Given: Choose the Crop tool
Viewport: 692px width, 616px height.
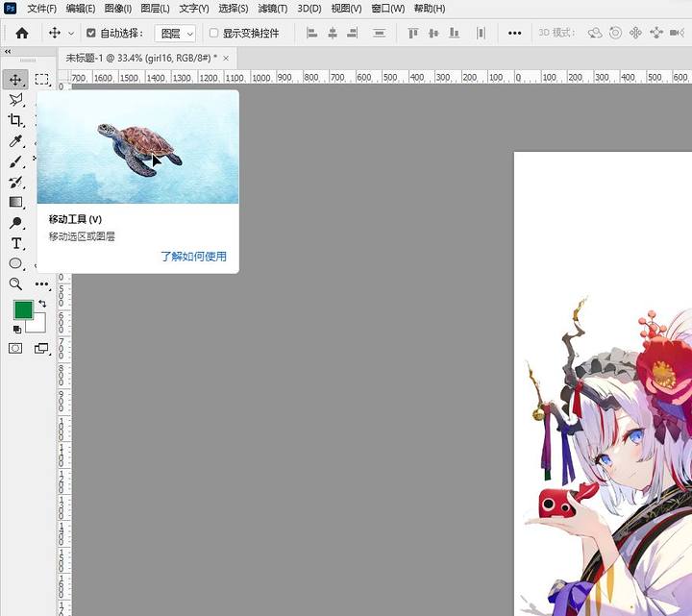Looking at the screenshot, I should point(15,120).
